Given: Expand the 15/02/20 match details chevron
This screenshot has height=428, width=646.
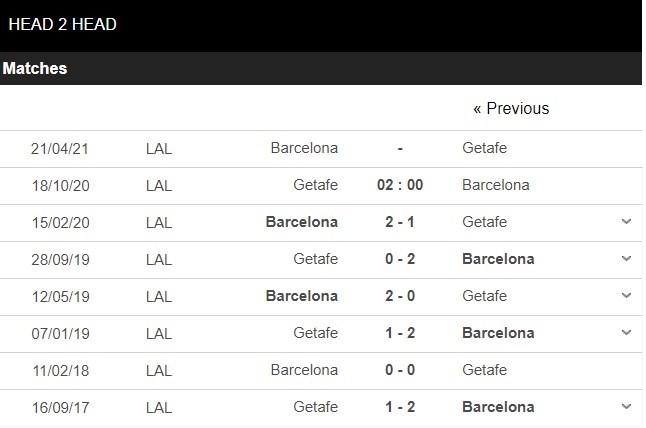Looking at the screenshot, I should 626,222.
